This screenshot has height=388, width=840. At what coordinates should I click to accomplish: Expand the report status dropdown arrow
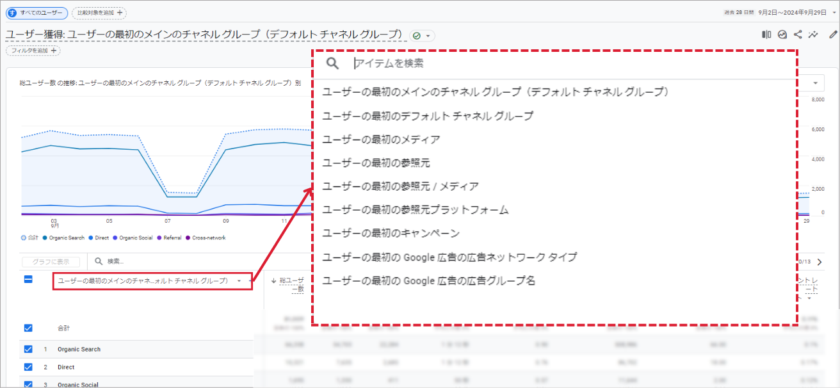point(429,36)
